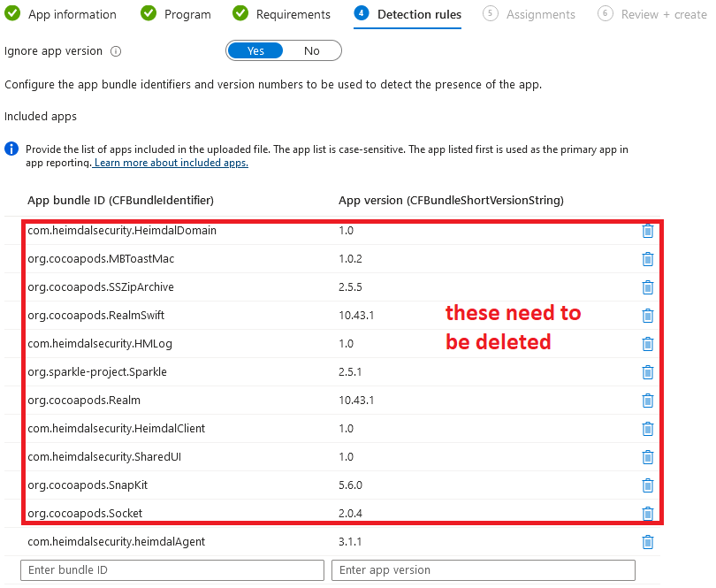The width and height of the screenshot is (716, 588).
Task: Select the org.cocoapods.Socket bundle ID
Action: point(85,514)
